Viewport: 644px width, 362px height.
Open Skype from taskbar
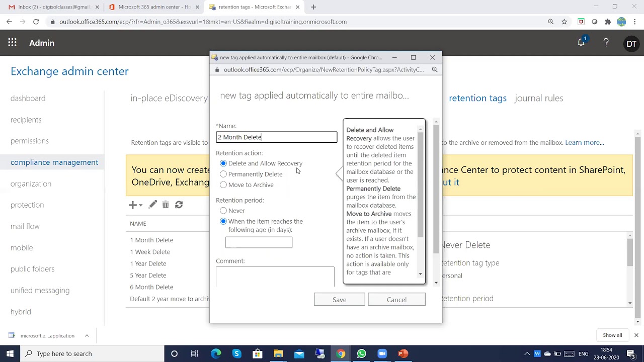tap(236, 353)
